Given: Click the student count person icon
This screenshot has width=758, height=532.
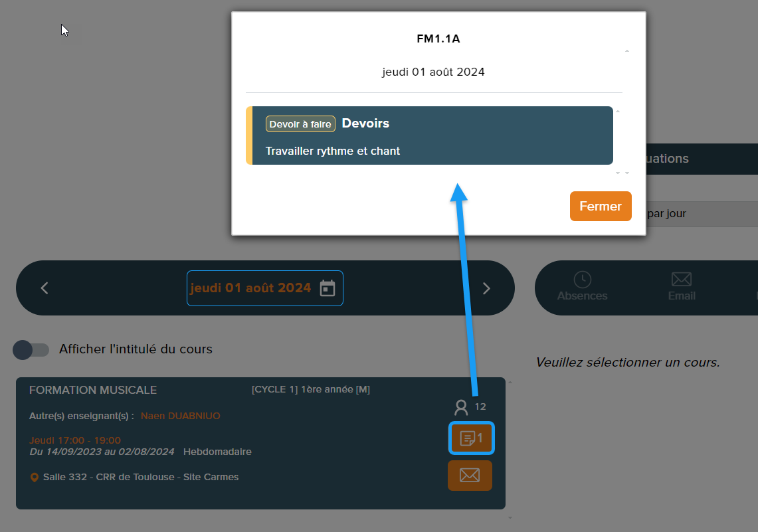Looking at the screenshot, I should click(x=461, y=406).
